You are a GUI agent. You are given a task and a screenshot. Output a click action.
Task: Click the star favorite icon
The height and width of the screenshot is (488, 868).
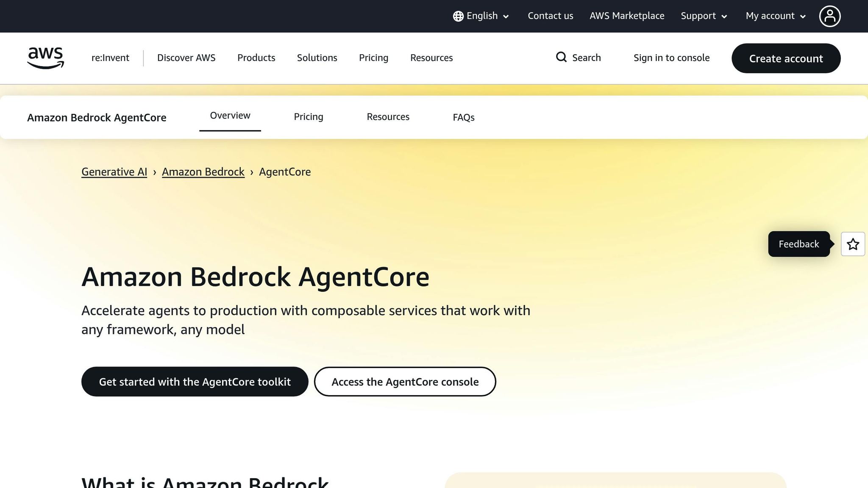tap(853, 244)
